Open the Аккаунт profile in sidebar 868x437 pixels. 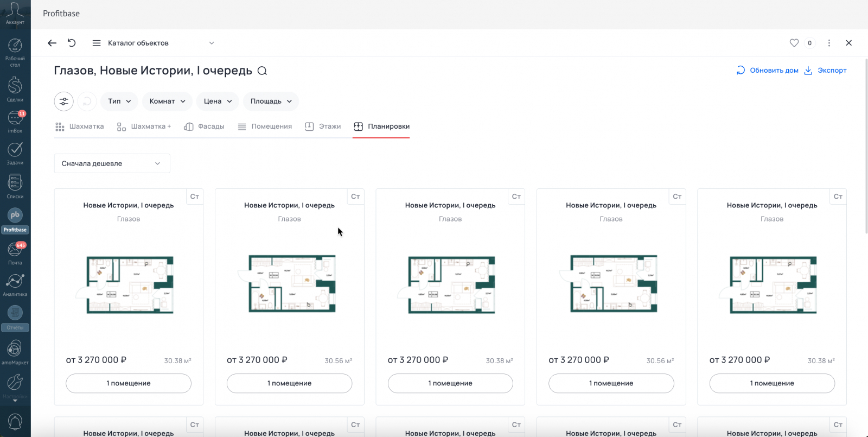(x=15, y=14)
